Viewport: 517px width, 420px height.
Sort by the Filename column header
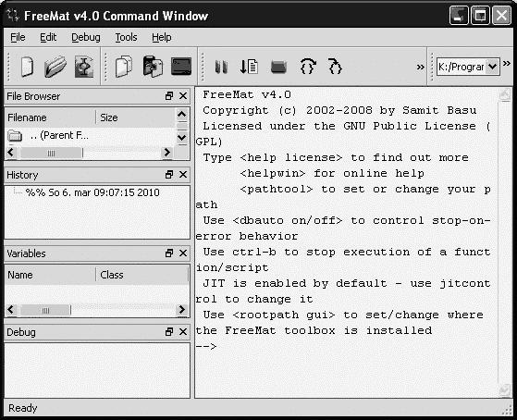click(x=51, y=117)
